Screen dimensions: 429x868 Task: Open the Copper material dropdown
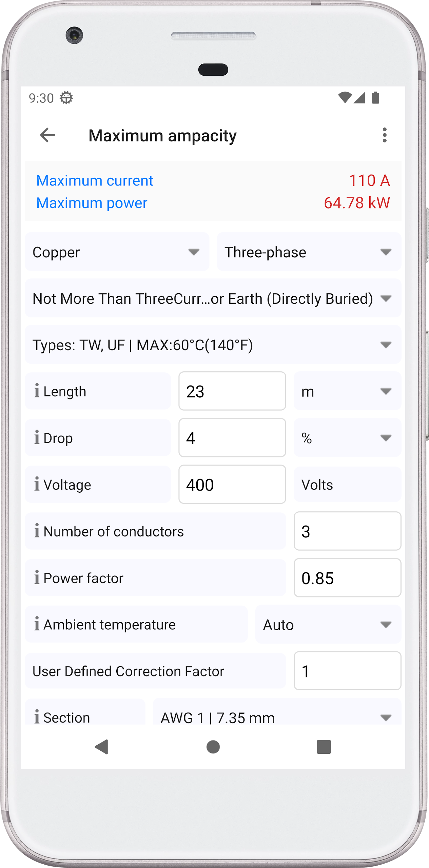tap(117, 252)
